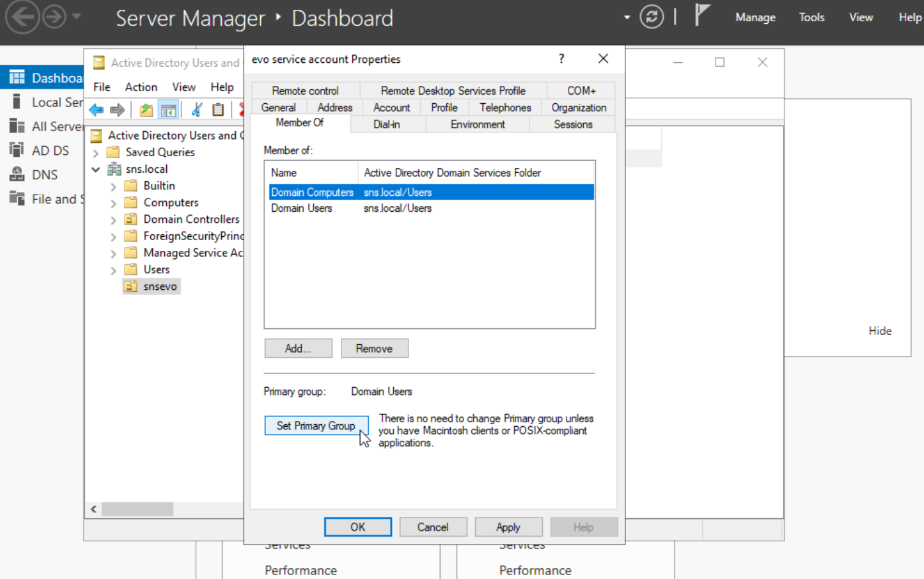This screenshot has width=924, height=579.
Task: Click the Active Directory Users root node icon
Action: pyautogui.click(x=97, y=136)
